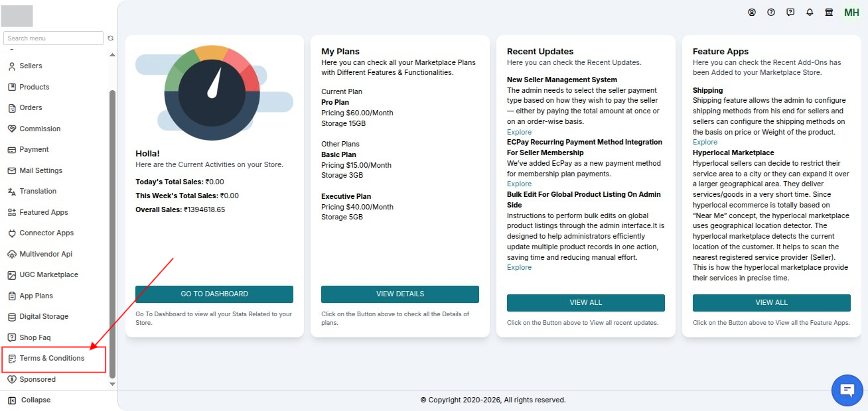Open Terms & Conditions in the sidebar
Viewport: 868px width, 411px height.
(53, 358)
